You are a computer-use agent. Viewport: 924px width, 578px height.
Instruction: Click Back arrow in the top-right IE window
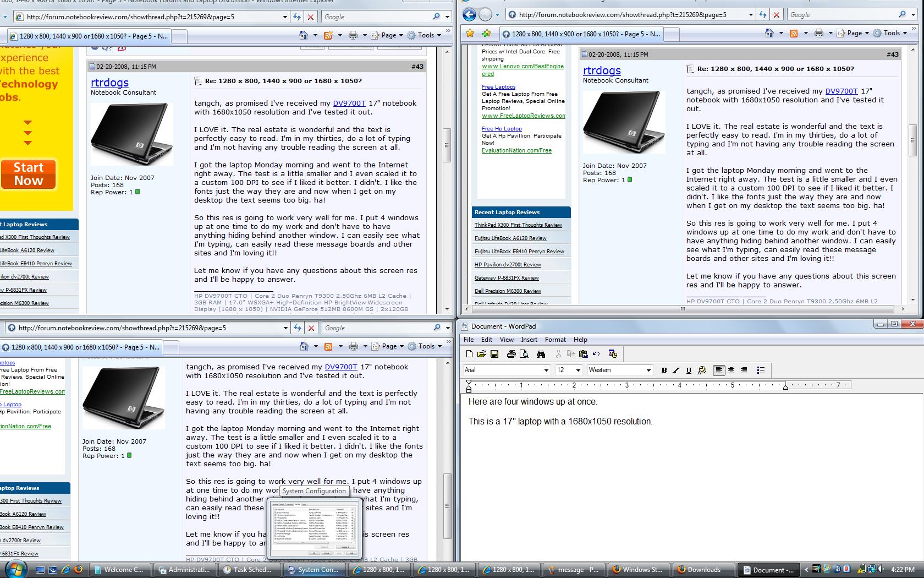(469, 15)
